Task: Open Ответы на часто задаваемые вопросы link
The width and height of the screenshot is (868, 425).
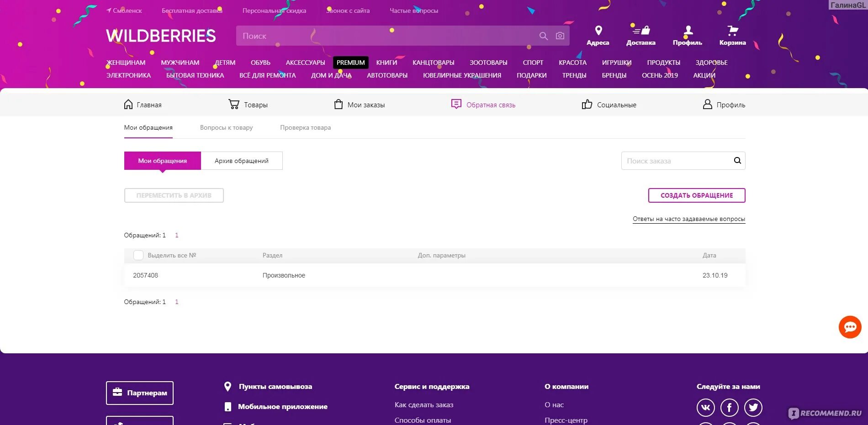Action: tap(689, 219)
